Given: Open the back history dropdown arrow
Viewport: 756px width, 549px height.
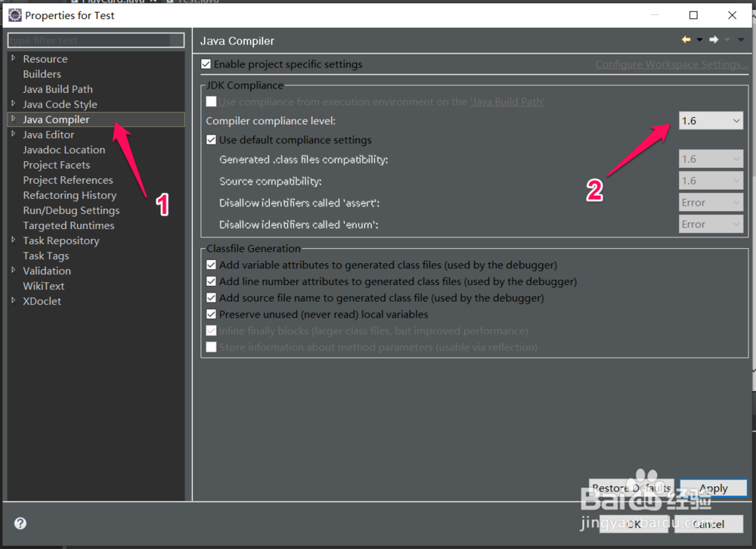Looking at the screenshot, I should click(699, 40).
